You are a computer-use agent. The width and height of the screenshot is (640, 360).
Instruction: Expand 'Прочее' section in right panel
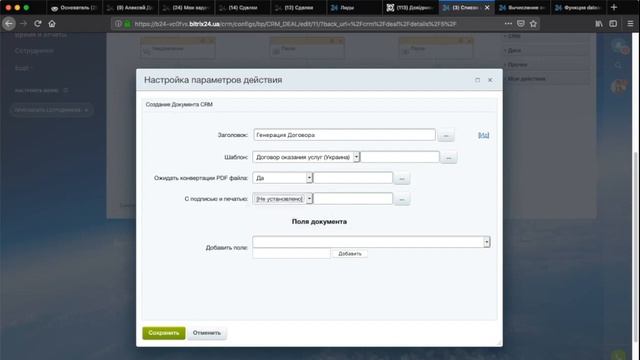546,64
